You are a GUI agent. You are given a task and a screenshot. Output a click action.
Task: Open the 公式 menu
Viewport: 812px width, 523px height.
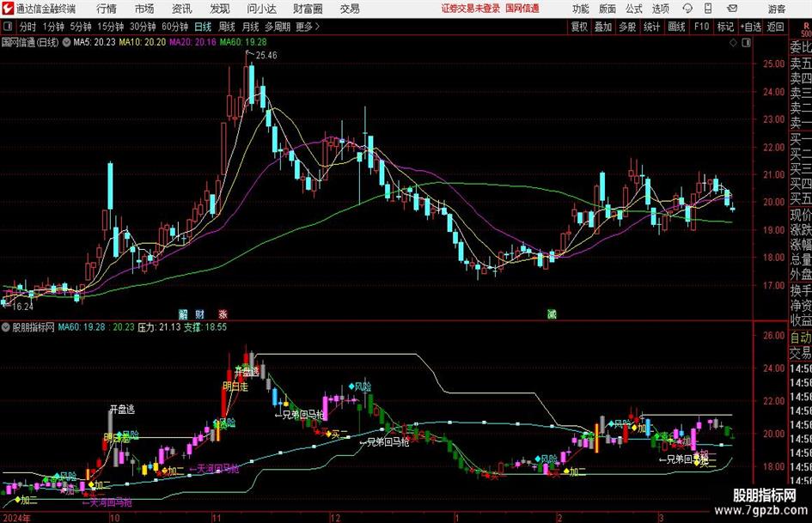pyautogui.click(x=634, y=9)
